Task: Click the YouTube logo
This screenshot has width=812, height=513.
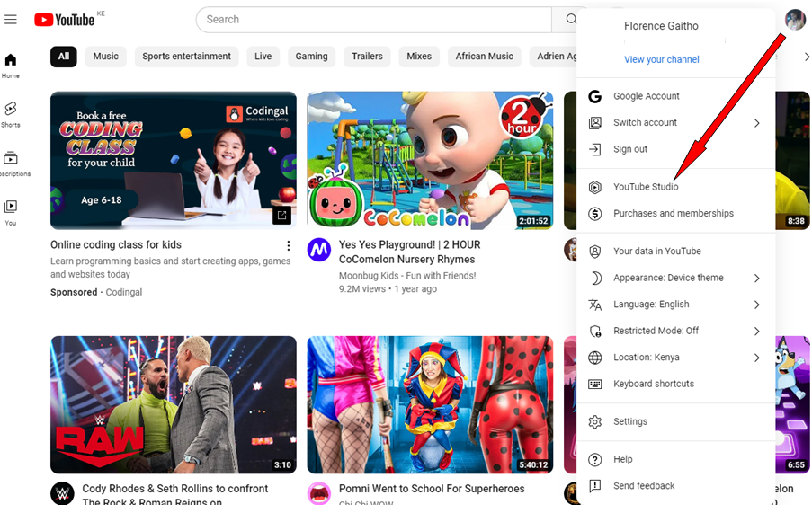Action: (64, 20)
